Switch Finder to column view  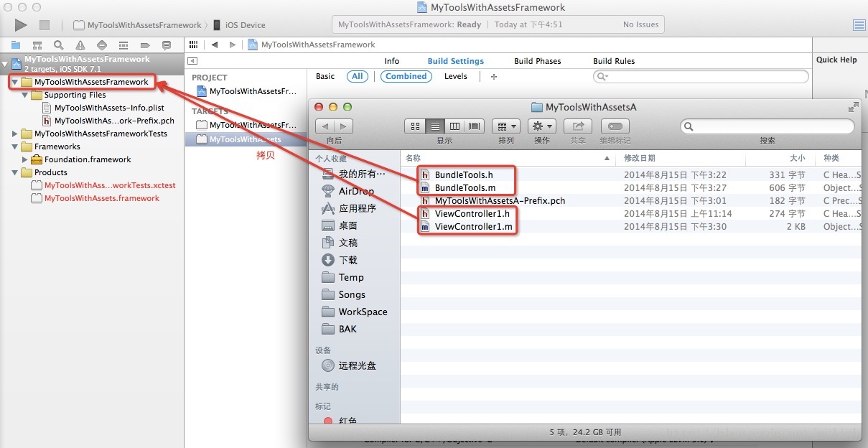pos(454,126)
